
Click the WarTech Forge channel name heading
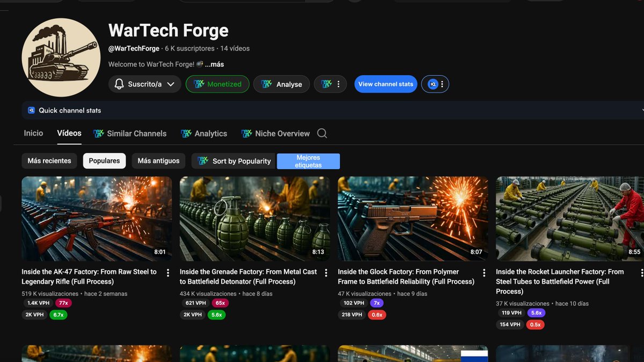[169, 31]
